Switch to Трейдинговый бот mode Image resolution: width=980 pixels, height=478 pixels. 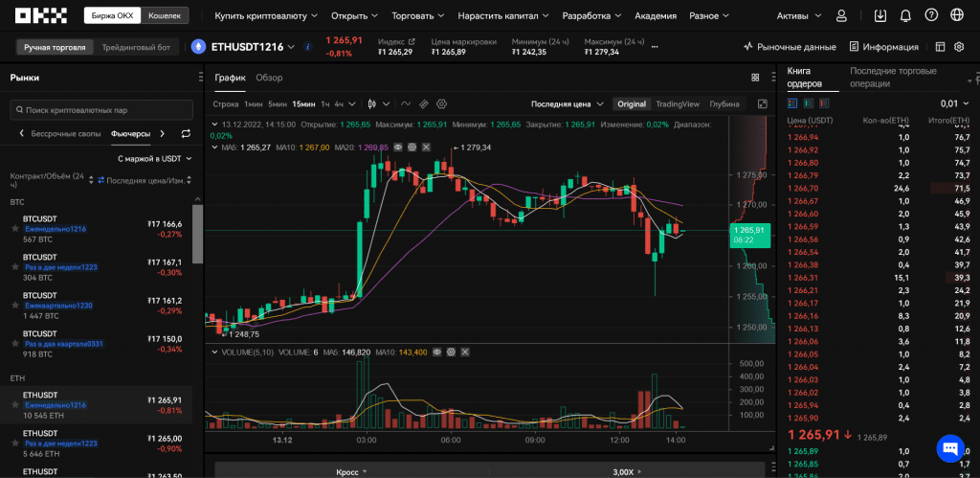(x=136, y=47)
